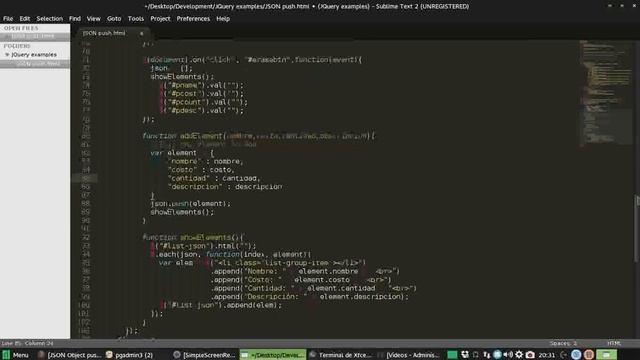Open the Edit menu

click(24, 19)
